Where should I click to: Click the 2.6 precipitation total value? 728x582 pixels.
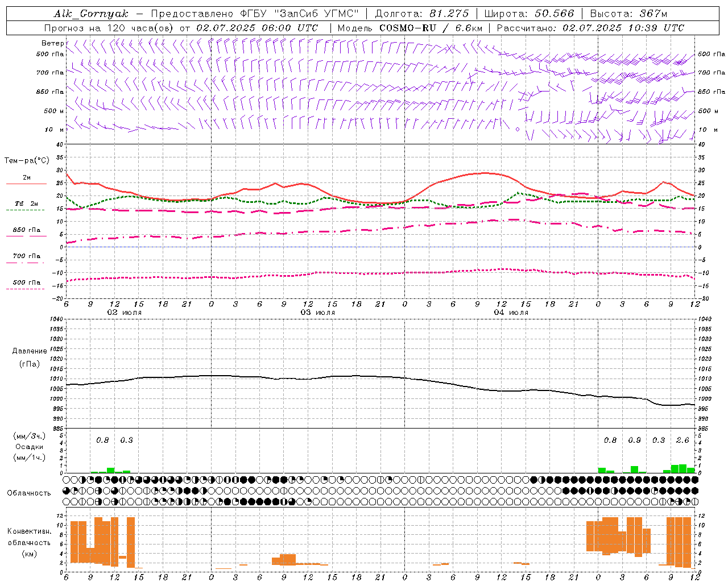click(682, 440)
